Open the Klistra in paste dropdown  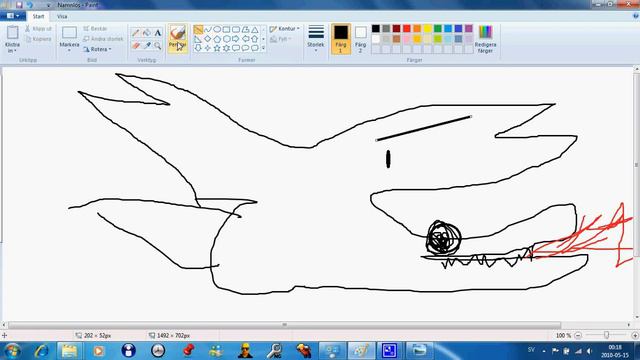12,48
